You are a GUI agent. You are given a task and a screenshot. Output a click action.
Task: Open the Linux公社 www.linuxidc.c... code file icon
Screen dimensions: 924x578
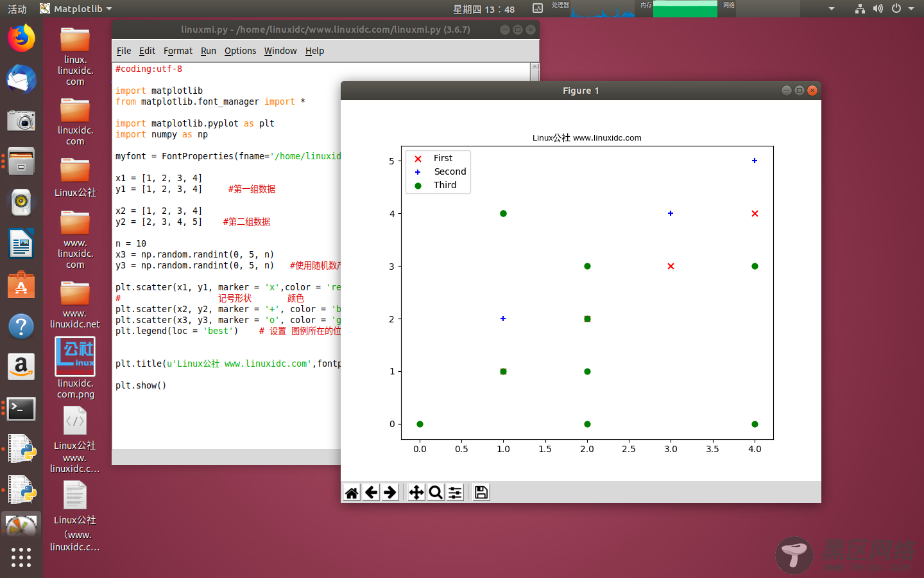[x=75, y=441]
